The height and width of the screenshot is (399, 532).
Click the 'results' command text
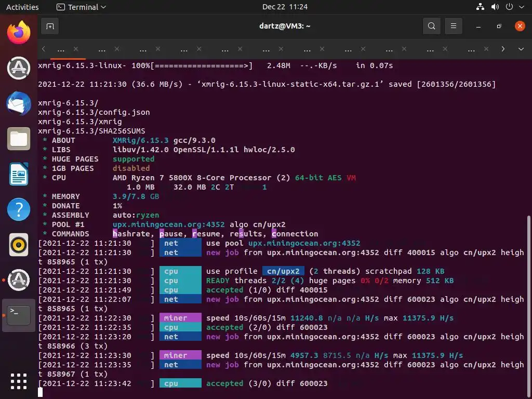[x=246, y=234]
